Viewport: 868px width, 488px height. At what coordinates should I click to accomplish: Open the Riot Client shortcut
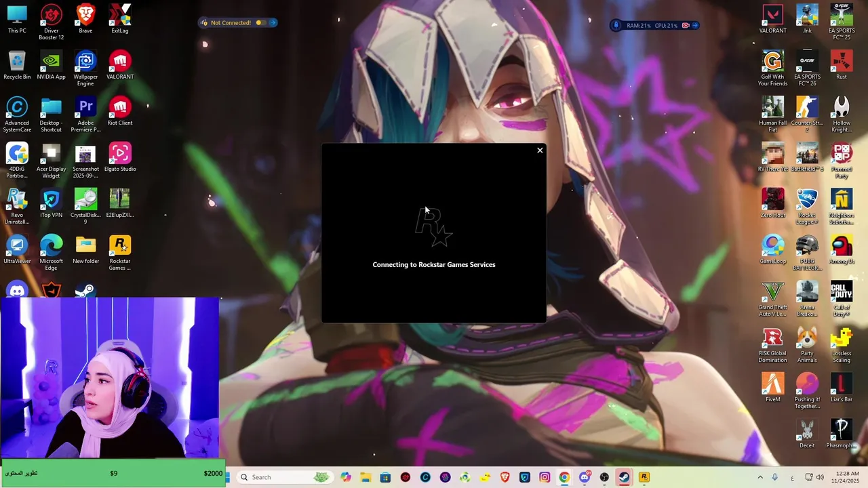point(120,111)
